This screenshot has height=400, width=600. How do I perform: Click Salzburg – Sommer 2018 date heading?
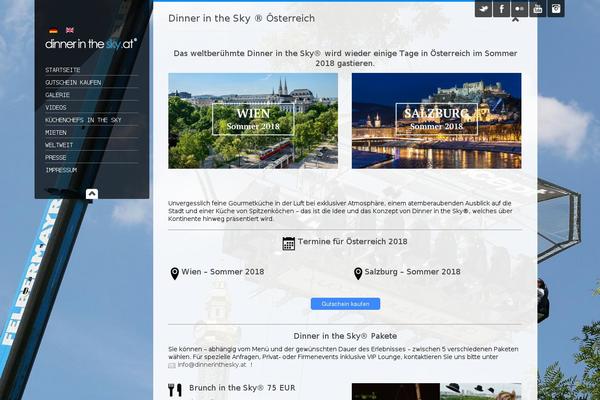pyautogui.click(x=412, y=272)
